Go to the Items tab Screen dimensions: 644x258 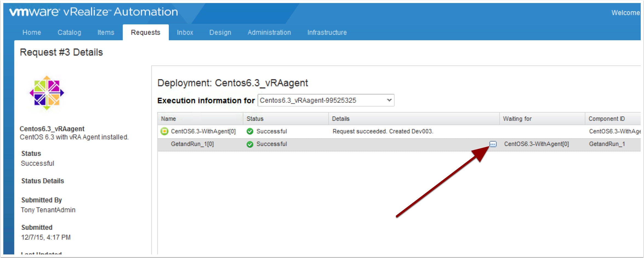106,33
